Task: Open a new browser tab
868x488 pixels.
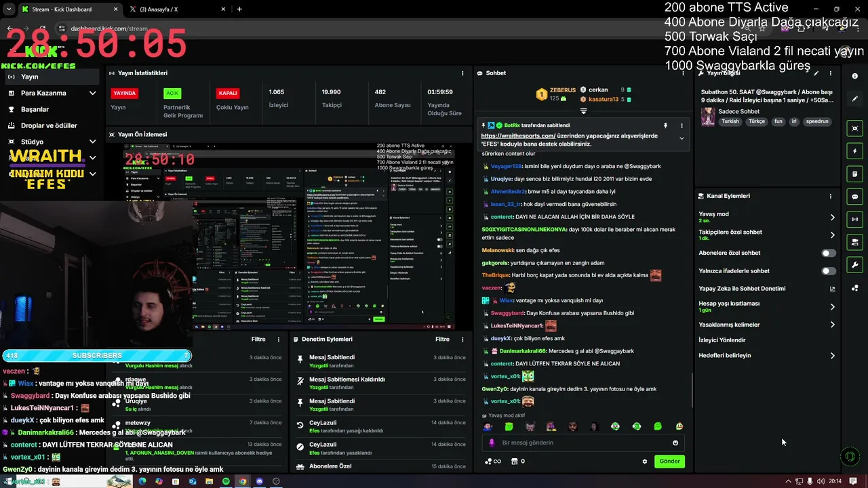Action: click(x=239, y=9)
